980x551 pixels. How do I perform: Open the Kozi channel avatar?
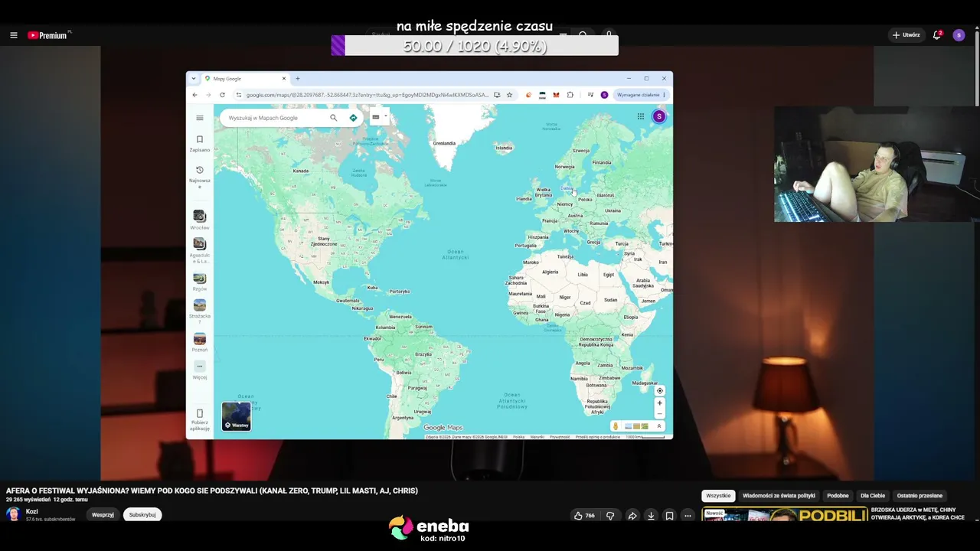[13, 514]
